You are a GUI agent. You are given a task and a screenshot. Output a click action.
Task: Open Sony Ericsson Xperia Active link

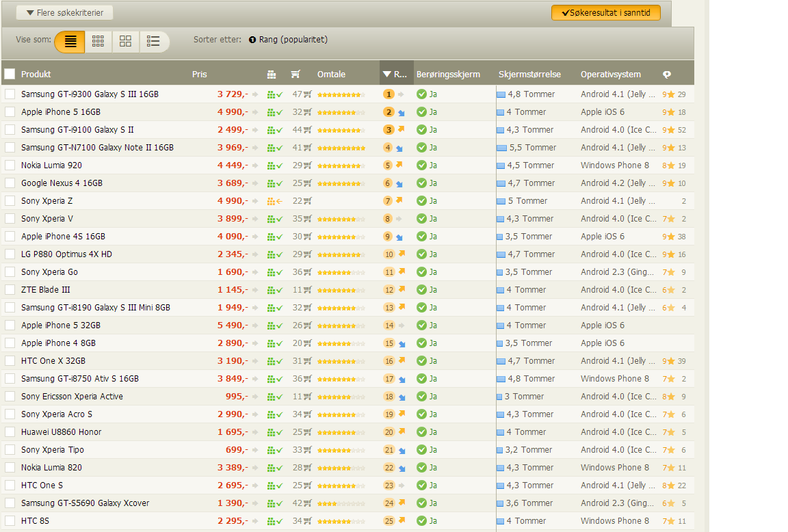[x=72, y=397]
